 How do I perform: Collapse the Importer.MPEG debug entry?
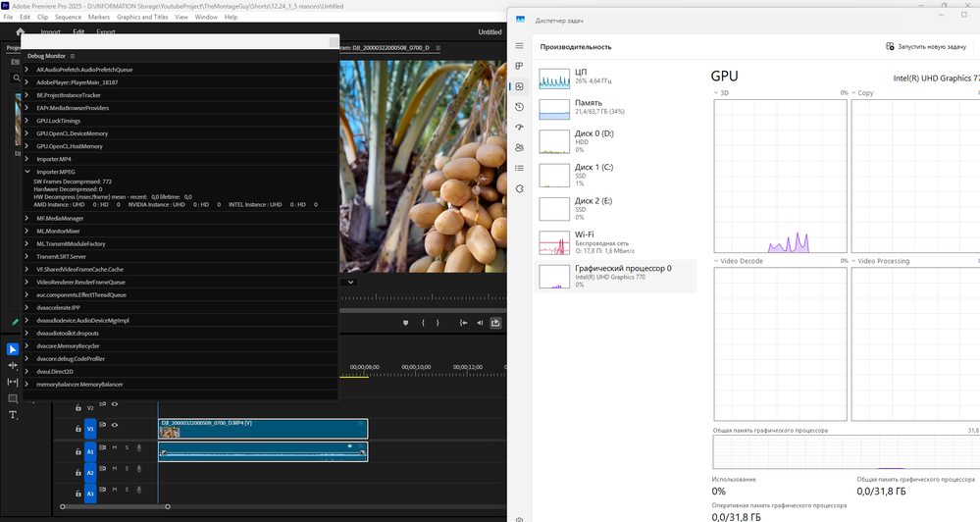[27, 172]
